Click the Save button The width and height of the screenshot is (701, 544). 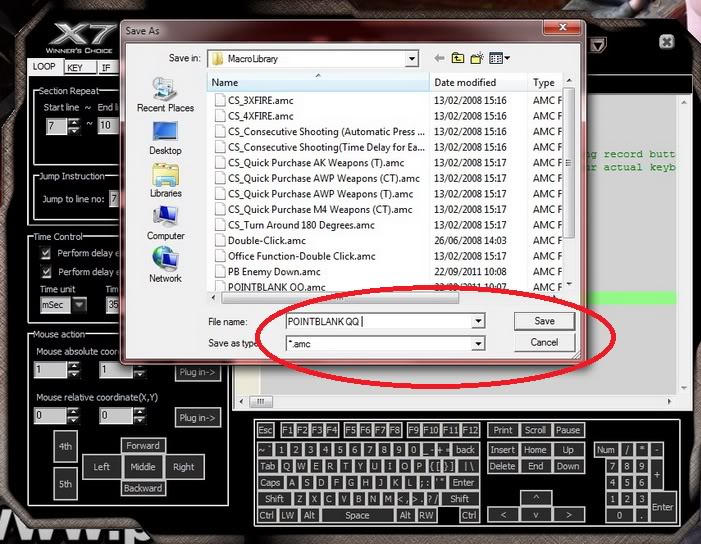coord(544,321)
